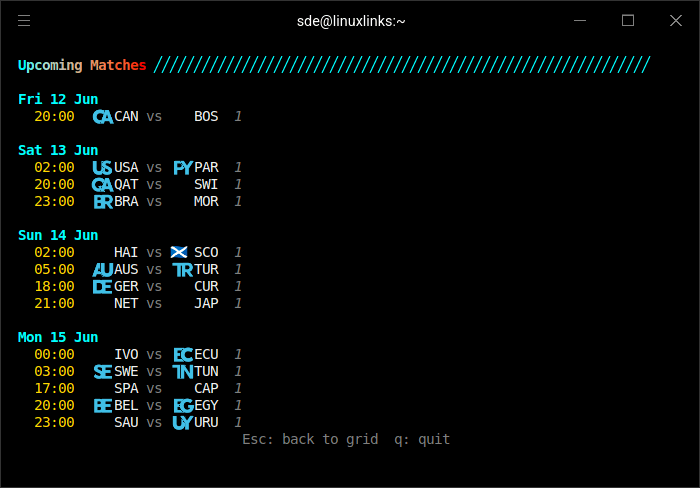The image size is (700, 488).
Task: Select the 'Mon 15 Jun' date header
Action: tap(58, 337)
